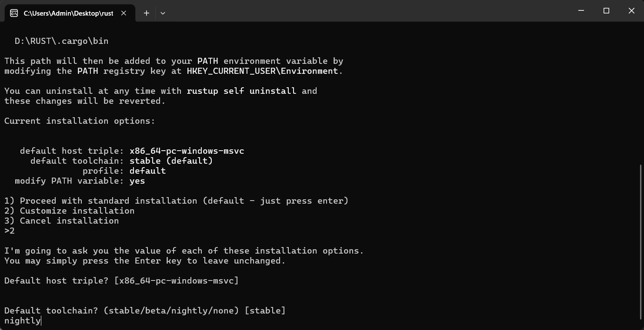Image resolution: width=644 pixels, height=330 pixels.
Task: Minimize the terminal window
Action: click(x=581, y=10)
